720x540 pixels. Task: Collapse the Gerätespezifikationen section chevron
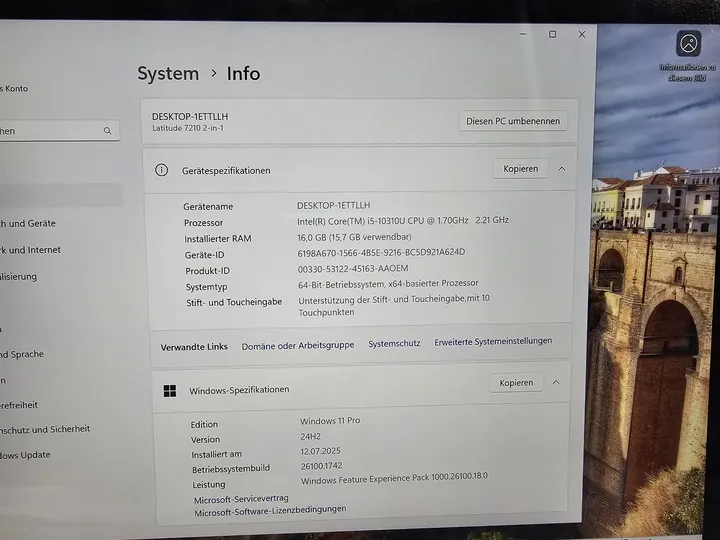click(562, 169)
